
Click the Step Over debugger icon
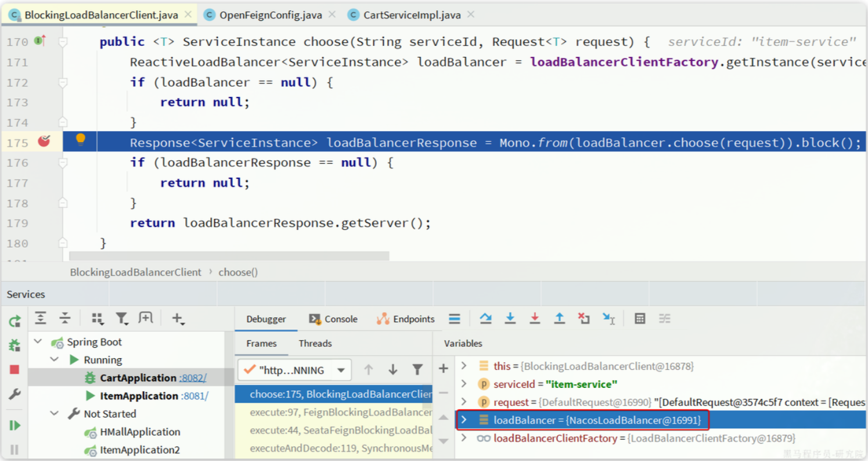pos(485,318)
